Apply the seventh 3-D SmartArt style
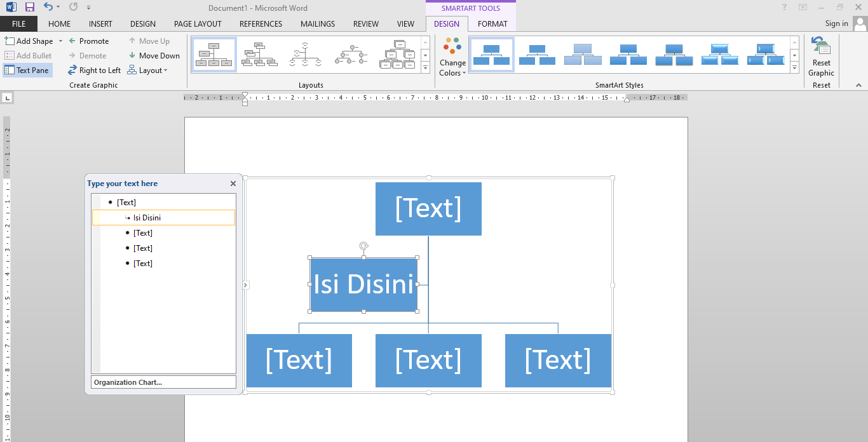The image size is (868, 442). point(766,55)
